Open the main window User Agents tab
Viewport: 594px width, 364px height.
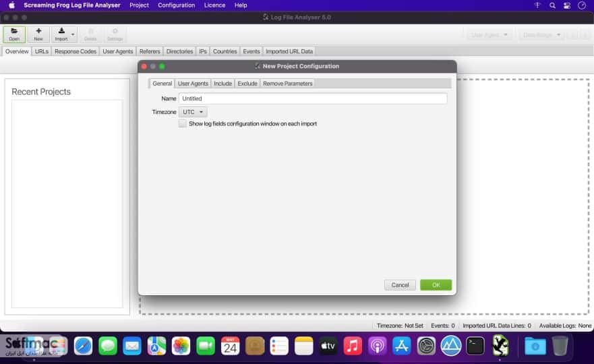pos(118,51)
